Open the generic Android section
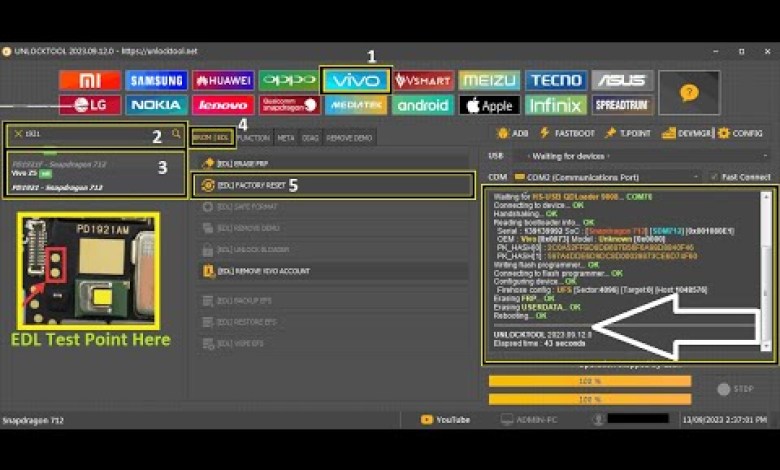780x470 pixels. point(423,105)
